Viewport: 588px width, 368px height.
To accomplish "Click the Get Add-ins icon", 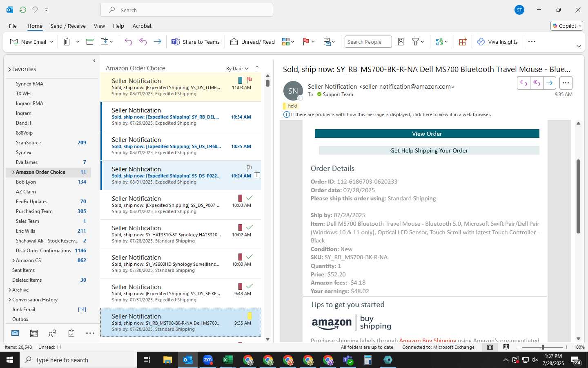I will [x=463, y=42].
